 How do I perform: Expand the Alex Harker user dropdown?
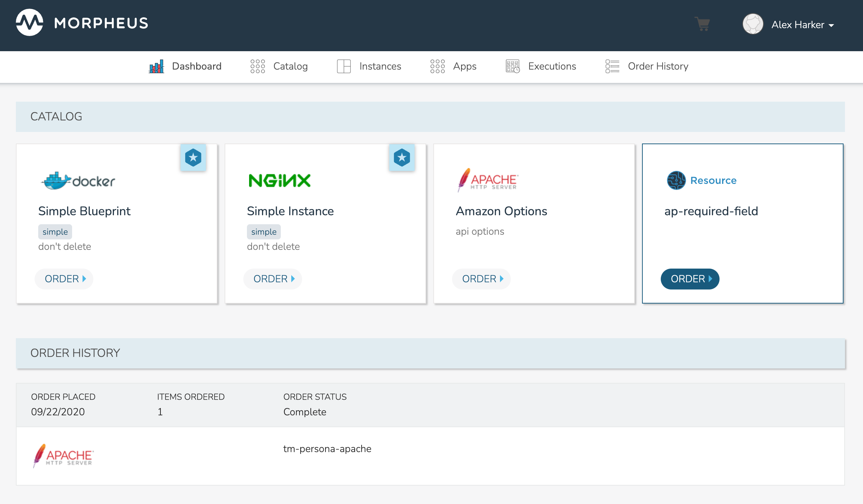click(x=802, y=25)
